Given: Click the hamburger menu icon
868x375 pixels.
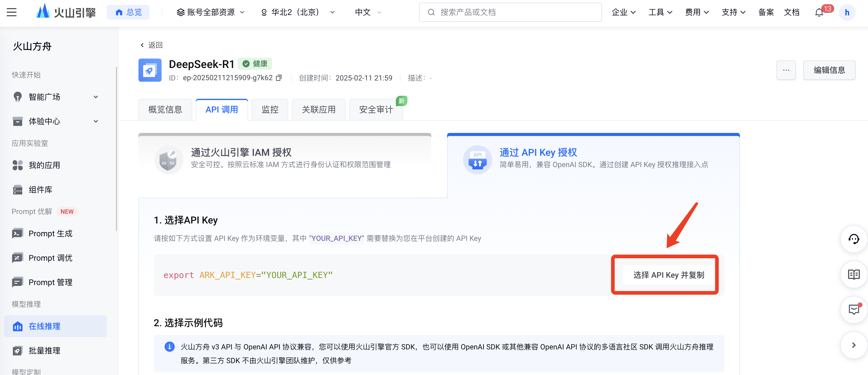Looking at the screenshot, I should [12, 12].
